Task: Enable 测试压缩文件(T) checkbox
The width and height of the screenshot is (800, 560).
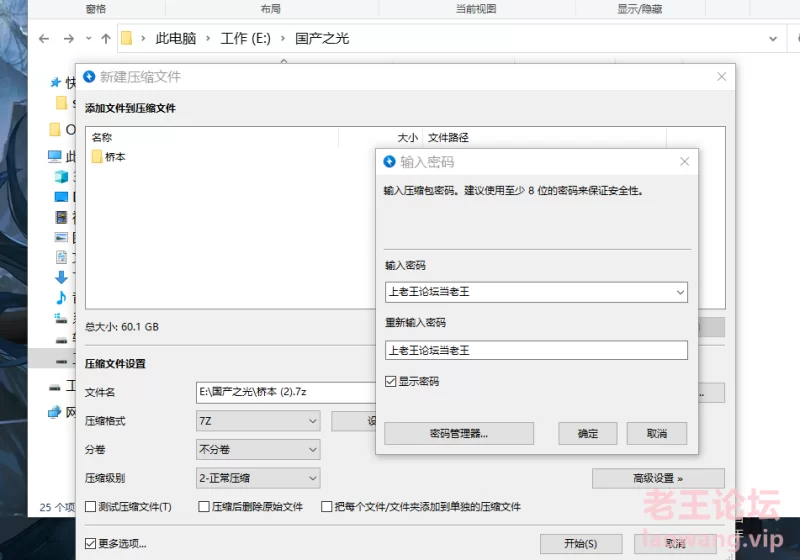Action: tap(90, 506)
